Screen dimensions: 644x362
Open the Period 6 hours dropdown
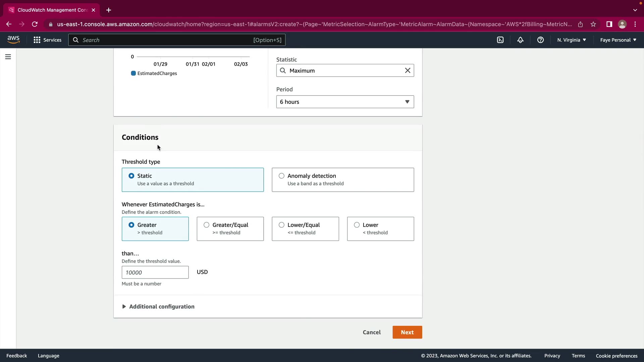[x=345, y=102]
